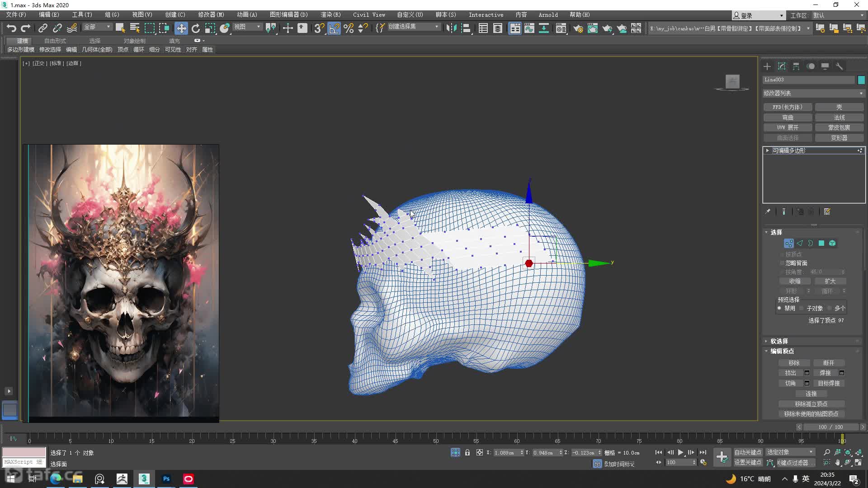Click the Redo arrow in the main toolbar
Image resolution: width=868 pixels, height=488 pixels.
[26, 28]
